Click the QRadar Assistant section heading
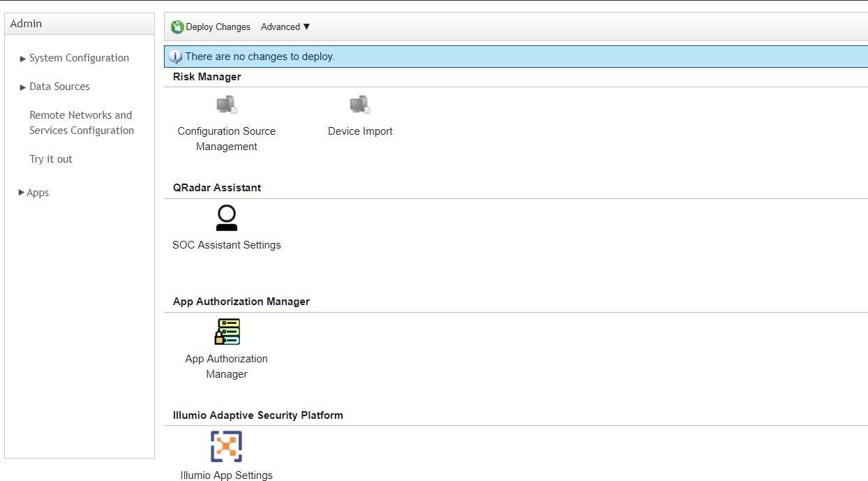Image resolution: width=868 pixels, height=481 pixels. click(x=217, y=188)
